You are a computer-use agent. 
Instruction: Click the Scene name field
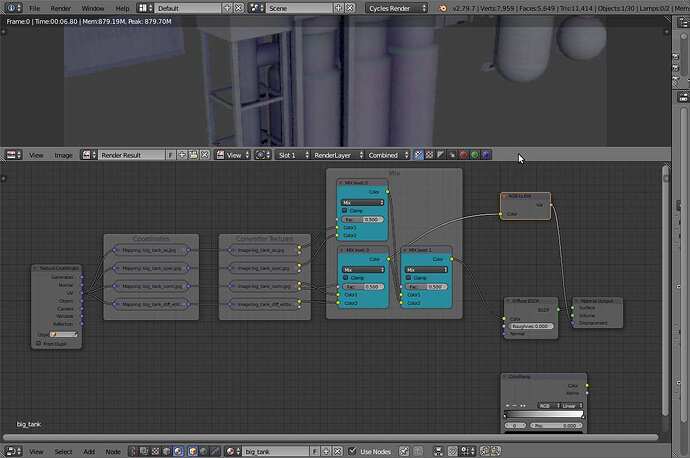[x=299, y=8]
